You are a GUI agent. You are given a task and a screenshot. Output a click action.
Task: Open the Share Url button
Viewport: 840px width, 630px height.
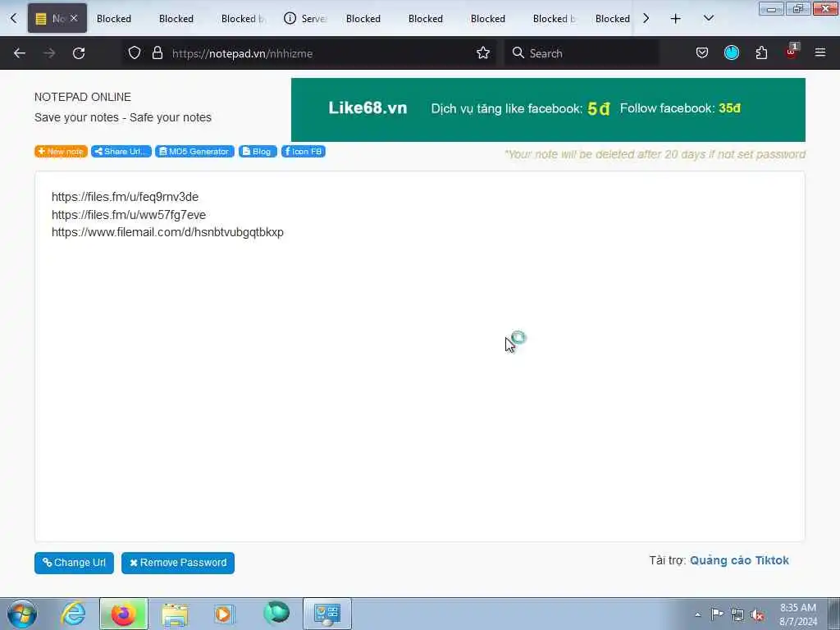[121, 152]
